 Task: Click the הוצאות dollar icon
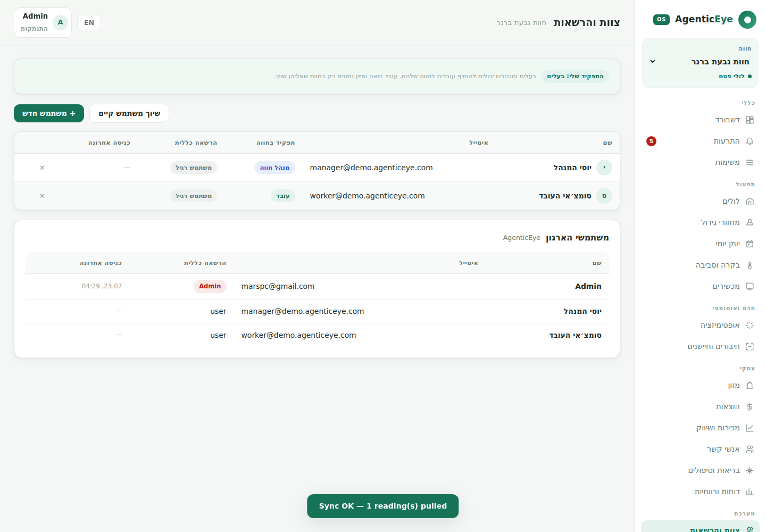coord(750,406)
